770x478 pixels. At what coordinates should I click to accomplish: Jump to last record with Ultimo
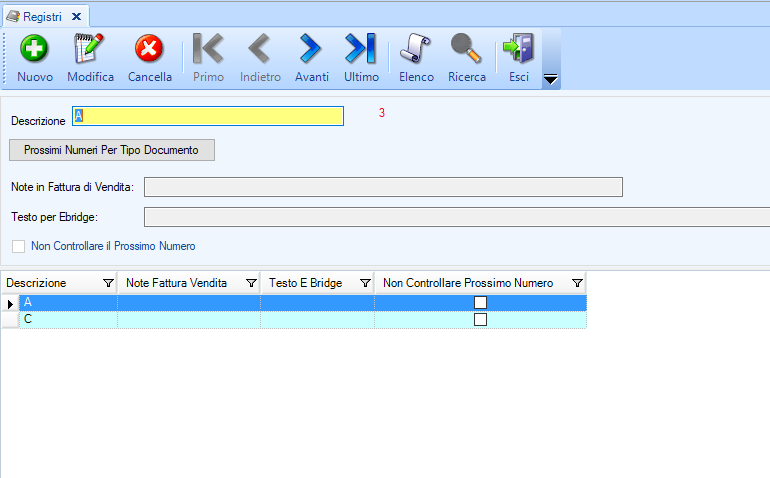tap(360, 49)
